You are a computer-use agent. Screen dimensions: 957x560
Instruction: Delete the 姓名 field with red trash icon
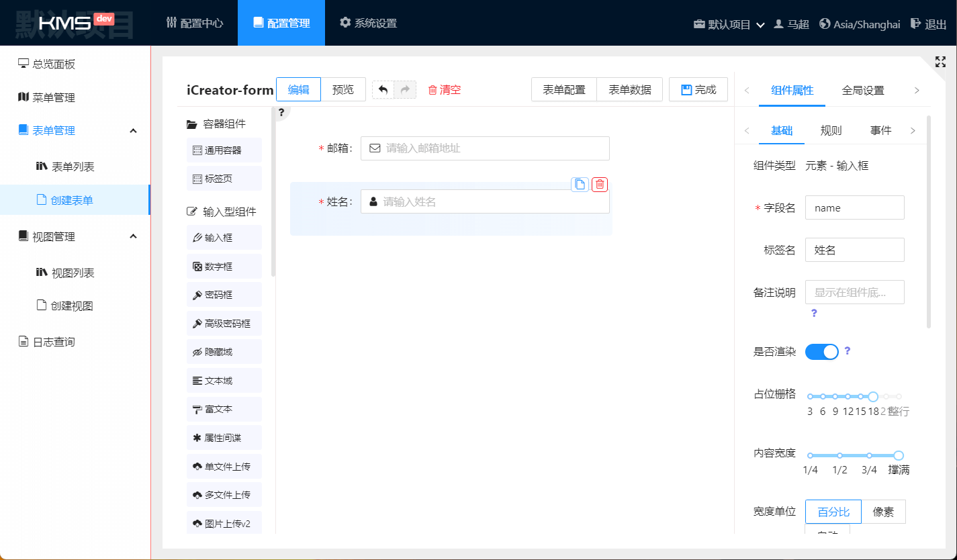coord(600,184)
